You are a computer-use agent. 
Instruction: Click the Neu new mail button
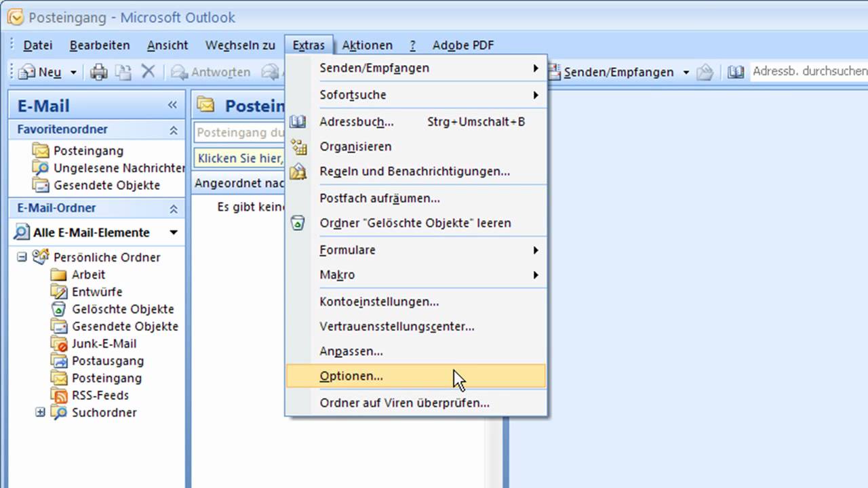coord(41,72)
